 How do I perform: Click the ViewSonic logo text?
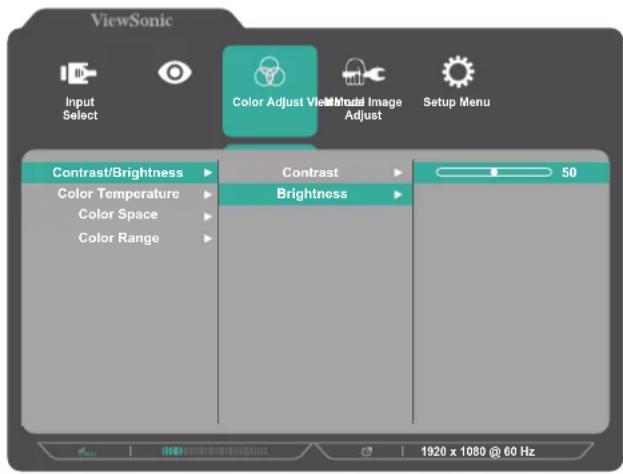(132, 20)
